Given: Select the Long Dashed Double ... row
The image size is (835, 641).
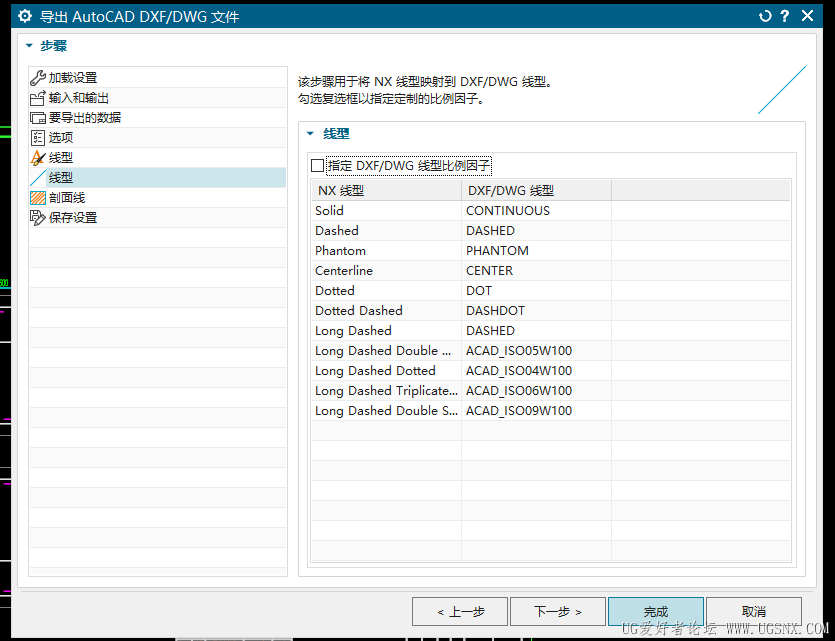Looking at the screenshot, I should [387, 351].
